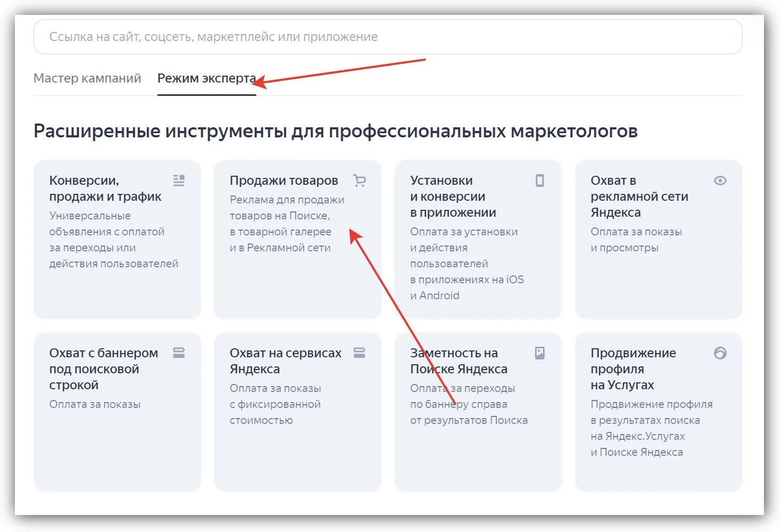Click description Реклама для продажи товаров на Поиске
Image resolution: width=781 pixels, height=532 pixels.
click(287, 224)
